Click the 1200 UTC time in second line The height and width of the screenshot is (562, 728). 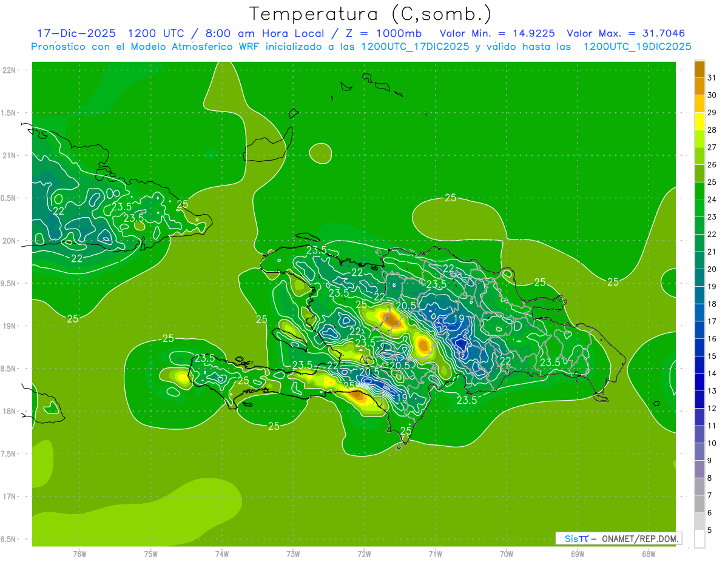point(157,33)
